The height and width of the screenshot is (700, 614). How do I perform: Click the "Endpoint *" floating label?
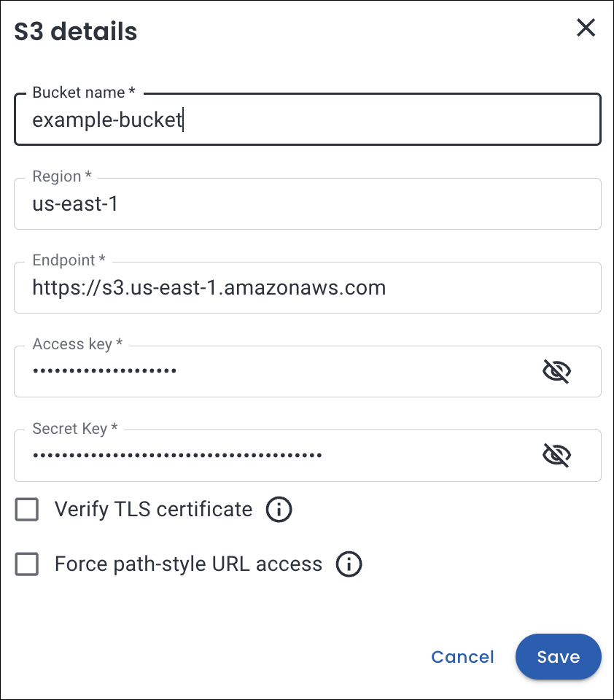coord(69,260)
